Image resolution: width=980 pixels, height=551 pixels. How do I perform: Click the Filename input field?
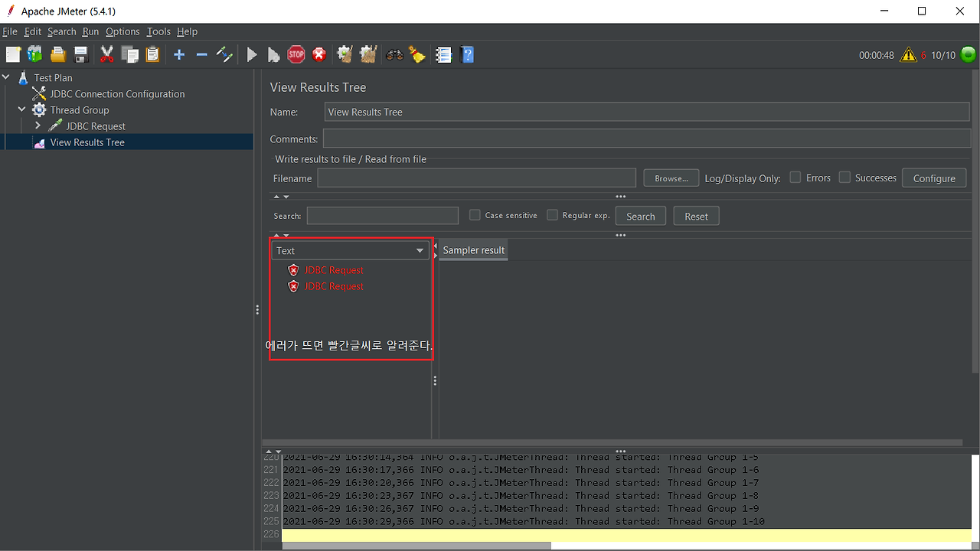click(477, 178)
